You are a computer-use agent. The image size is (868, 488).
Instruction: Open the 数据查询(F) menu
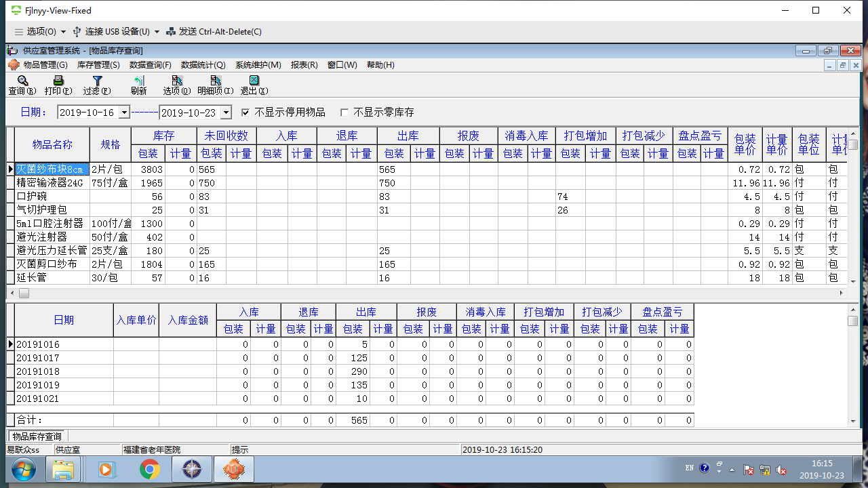point(151,65)
